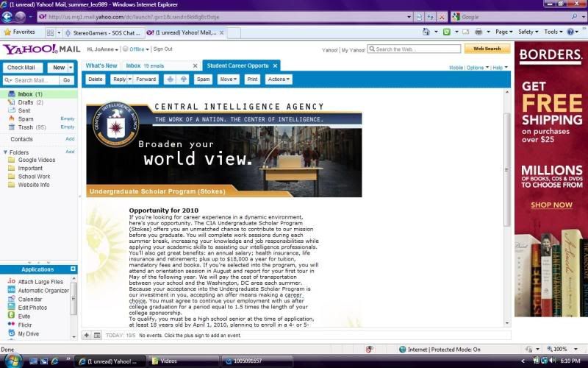588x368 pixels.
Task: Click the browser Forward arrow button
Action: (x=20, y=17)
